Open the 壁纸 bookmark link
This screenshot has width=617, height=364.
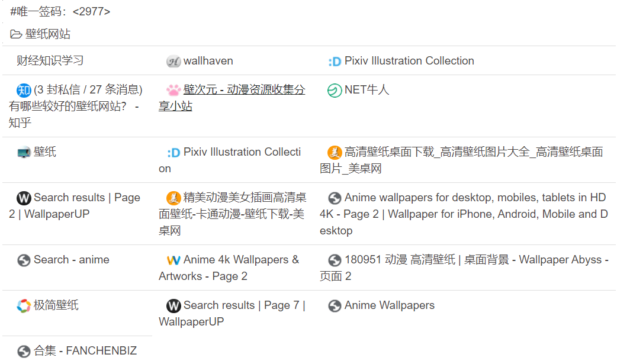[45, 152]
